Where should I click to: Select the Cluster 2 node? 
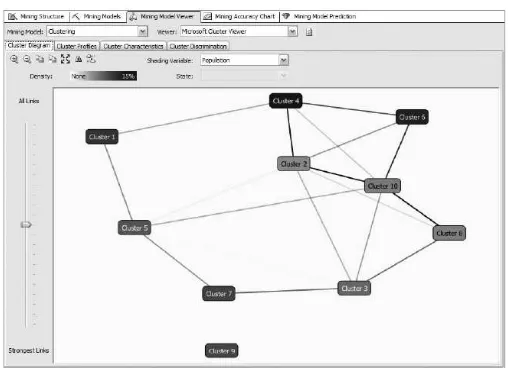pyautogui.click(x=294, y=164)
